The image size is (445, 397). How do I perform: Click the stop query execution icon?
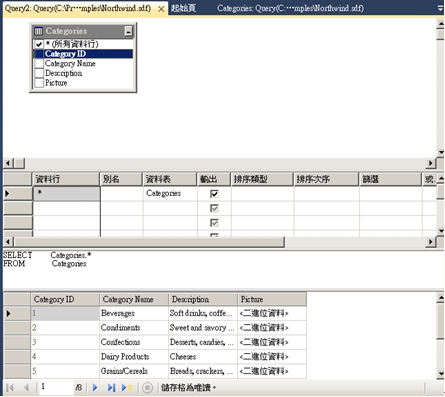pos(147,388)
